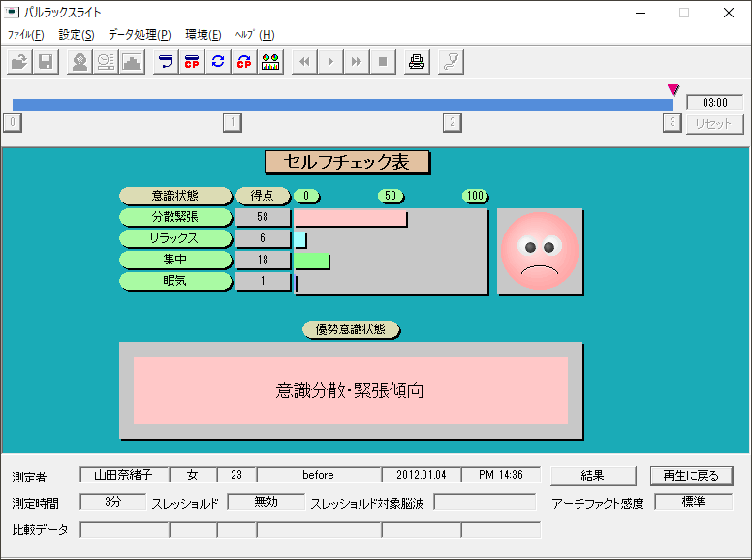
Task: Click the first red CP icon
Action: (x=192, y=62)
